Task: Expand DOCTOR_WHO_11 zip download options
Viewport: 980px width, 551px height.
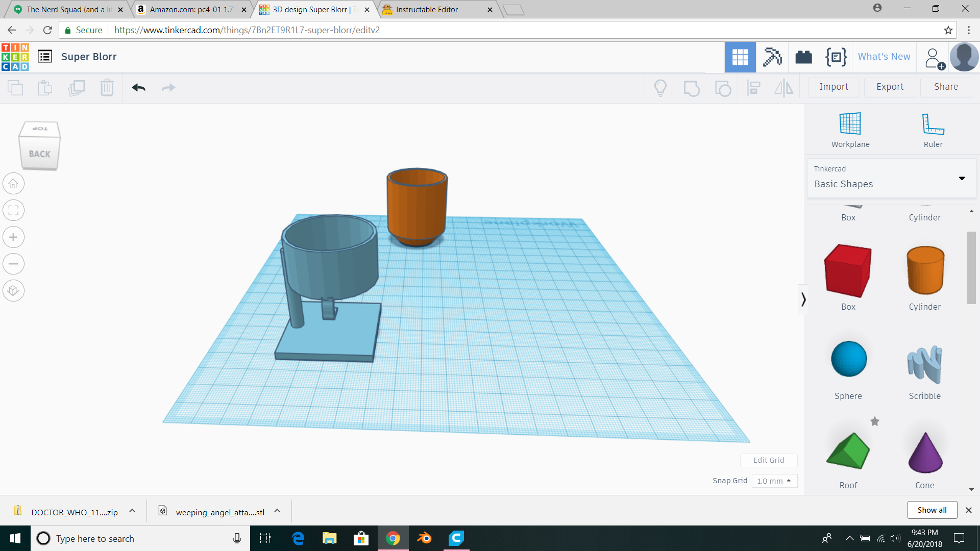Action: tap(132, 511)
